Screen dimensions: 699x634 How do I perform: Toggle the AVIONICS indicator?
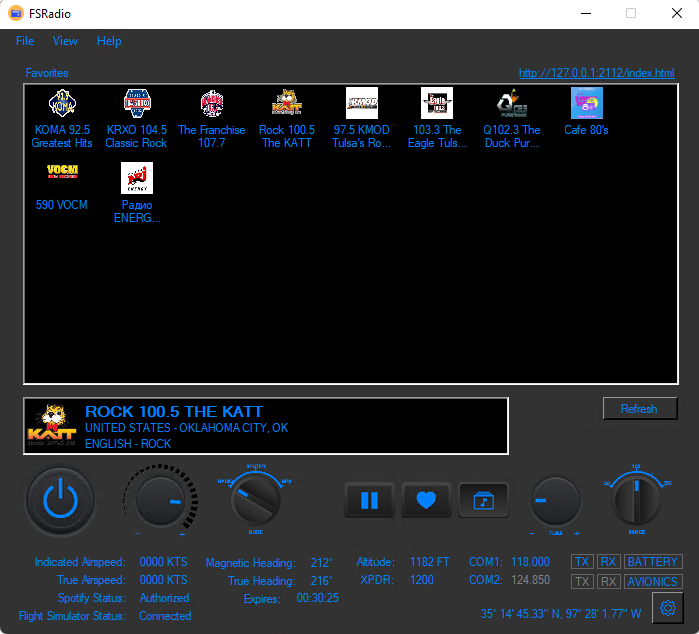point(653,582)
